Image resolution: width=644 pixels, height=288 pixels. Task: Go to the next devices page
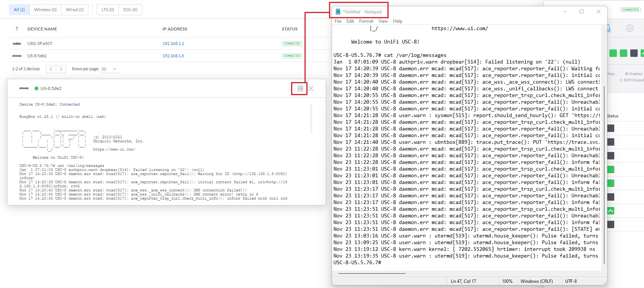(x=61, y=69)
